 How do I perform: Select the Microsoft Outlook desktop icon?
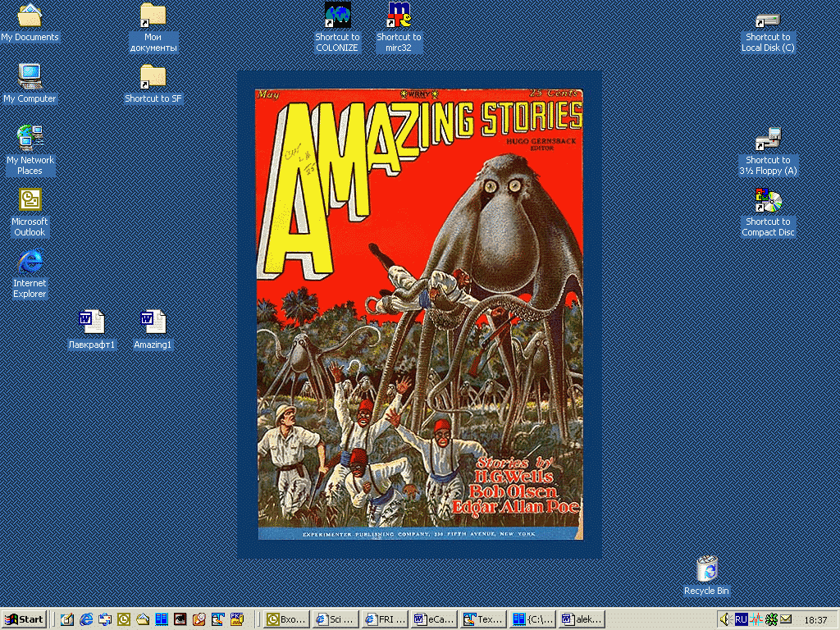click(x=30, y=212)
